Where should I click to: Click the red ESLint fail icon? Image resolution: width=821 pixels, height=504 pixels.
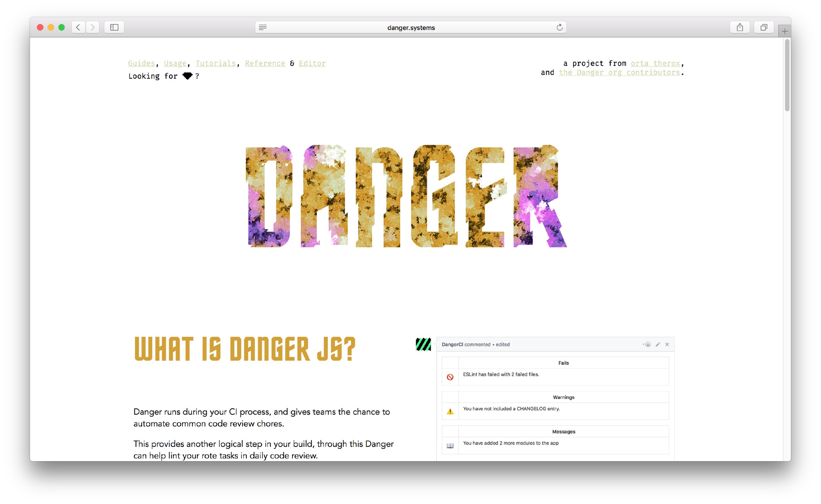450,377
